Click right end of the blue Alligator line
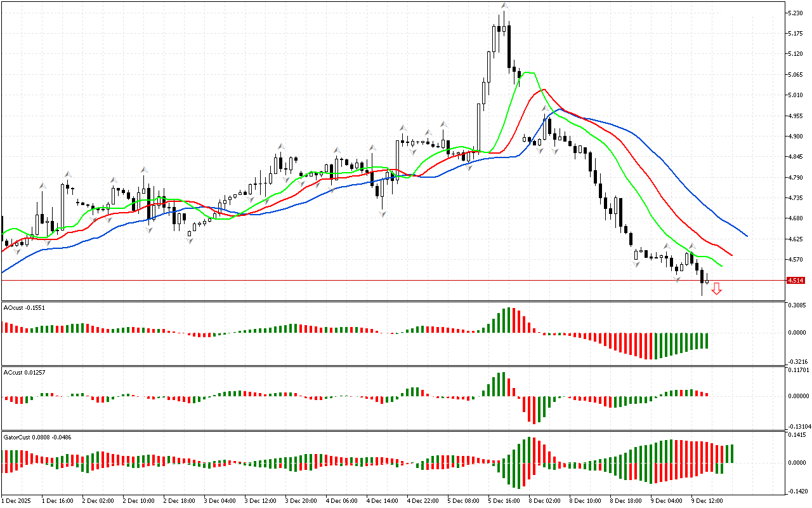The image size is (812, 508). click(x=747, y=236)
